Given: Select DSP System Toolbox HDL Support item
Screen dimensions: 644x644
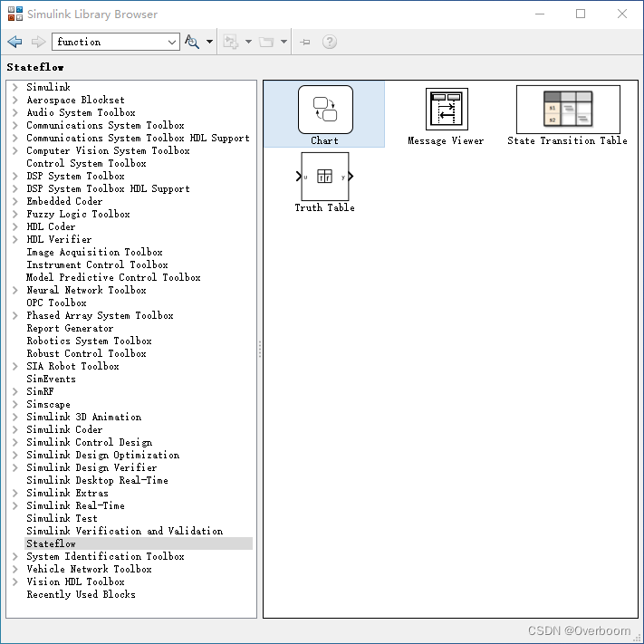Looking at the screenshot, I should point(108,189).
